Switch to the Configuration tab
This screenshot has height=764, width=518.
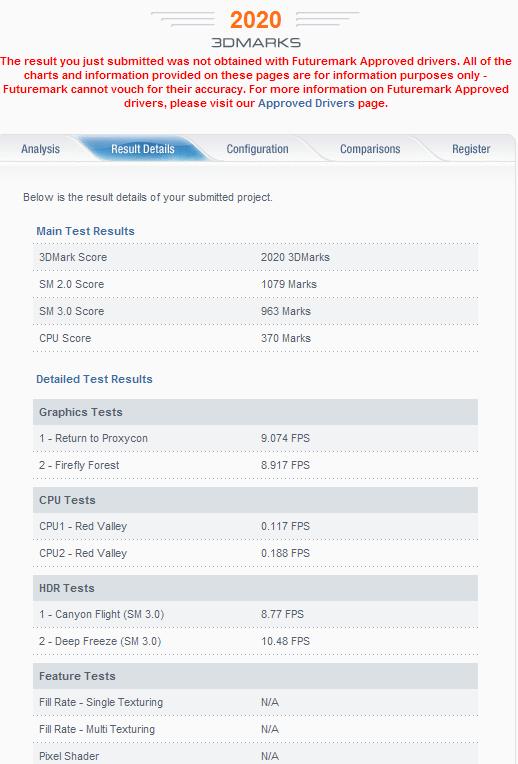pos(257,149)
